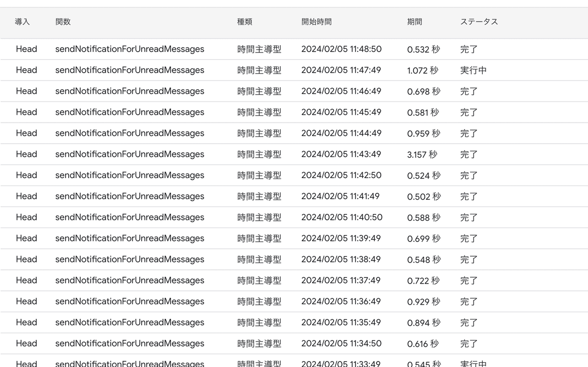
Task: Click the ステータス column header
Action: [x=479, y=22]
